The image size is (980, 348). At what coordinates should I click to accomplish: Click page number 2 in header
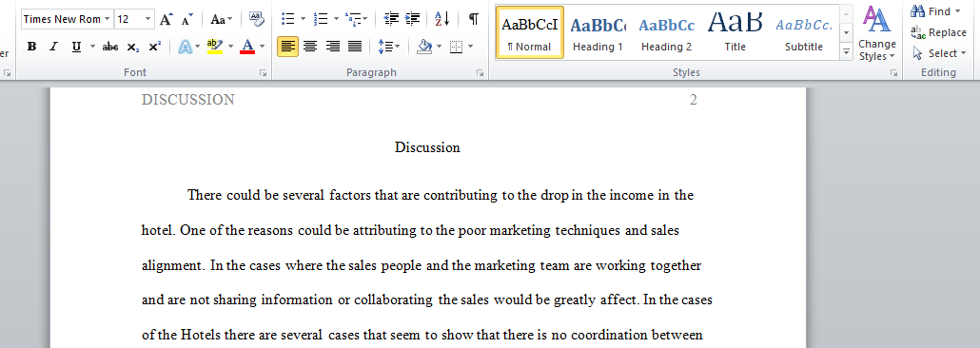[693, 99]
